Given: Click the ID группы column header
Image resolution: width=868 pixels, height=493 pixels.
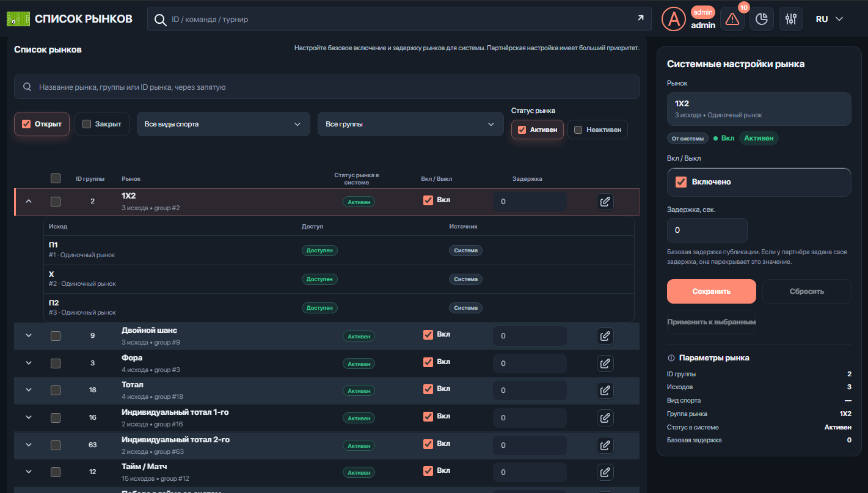Looking at the screenshot, I should pyautogui.click(x=90, y=179).
